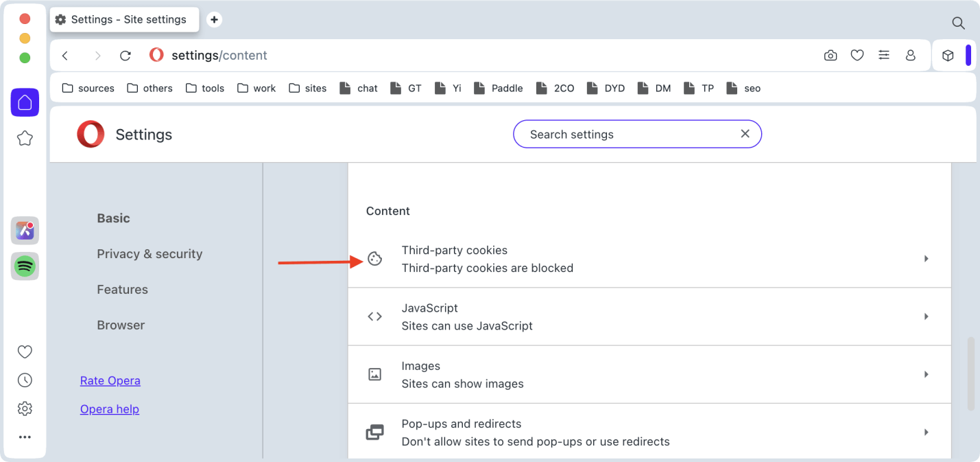Viewport: 980px width, 462px height.
Task: Click the Spotify icon in the sidebar
Action: click(25, 266)
